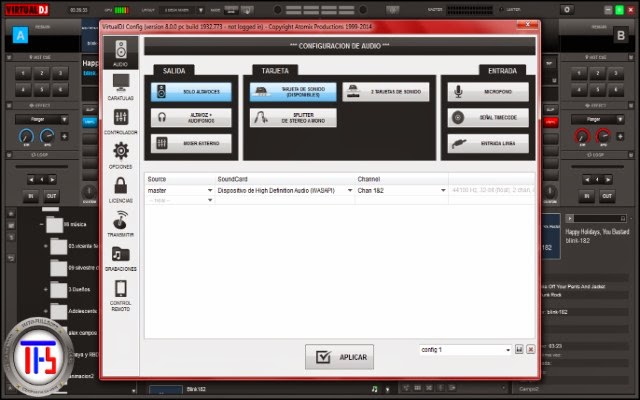
Task: Click the VirtualDJ logo
Action: pyautogui.click(x=27, y=9)
